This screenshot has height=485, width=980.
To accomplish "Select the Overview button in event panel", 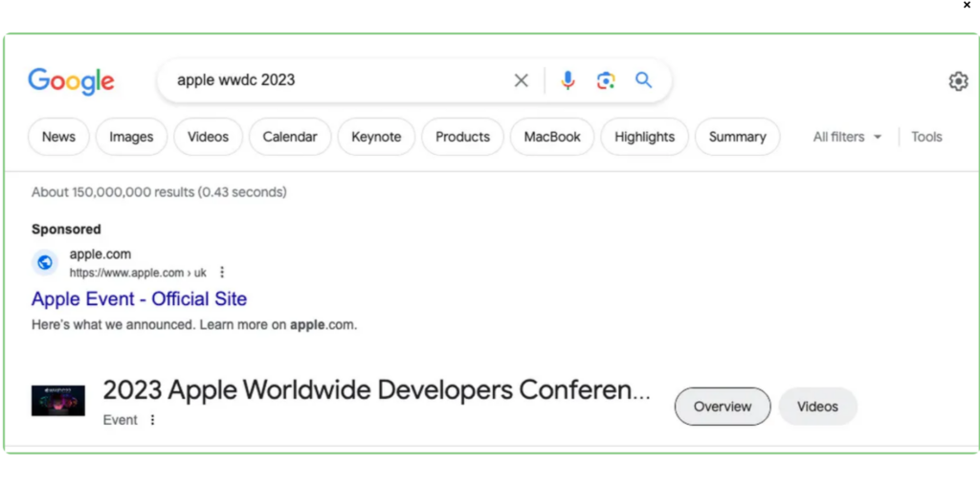I will pos(723,407).
